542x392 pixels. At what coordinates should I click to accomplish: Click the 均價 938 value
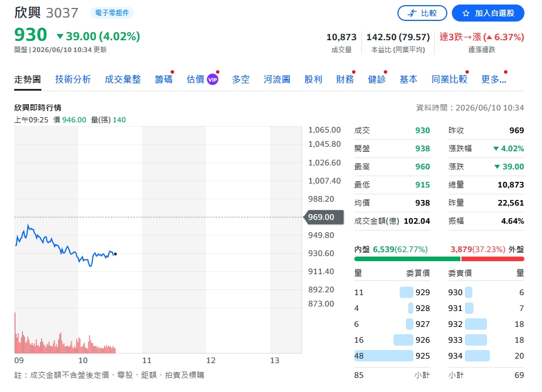(422, 203)
